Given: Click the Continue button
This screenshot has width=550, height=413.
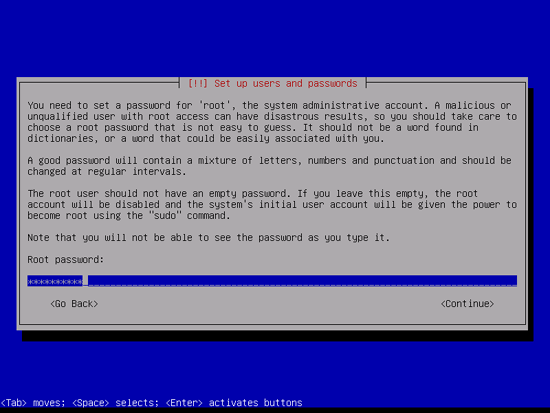Looking at the screenshot, I should pyautogui.click(x=467, y=304).
